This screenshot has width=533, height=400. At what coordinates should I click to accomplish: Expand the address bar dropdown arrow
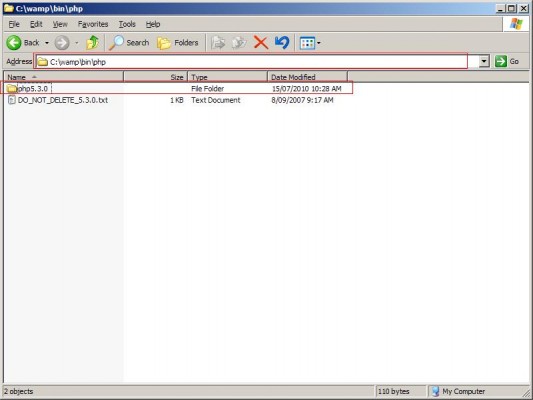(x=484, y=62)
